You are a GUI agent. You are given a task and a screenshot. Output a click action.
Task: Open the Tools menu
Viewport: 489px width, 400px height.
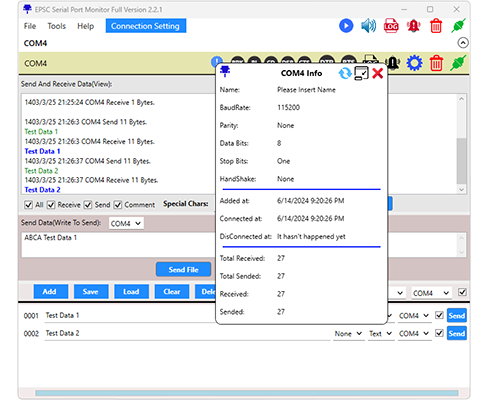click(57, 26)
